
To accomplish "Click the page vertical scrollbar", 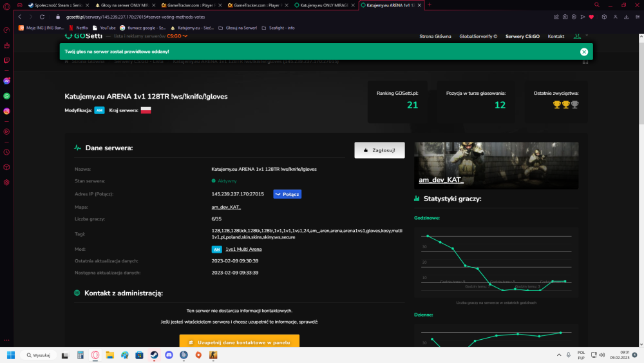I will pyautogui.click(x=641, y=83).
